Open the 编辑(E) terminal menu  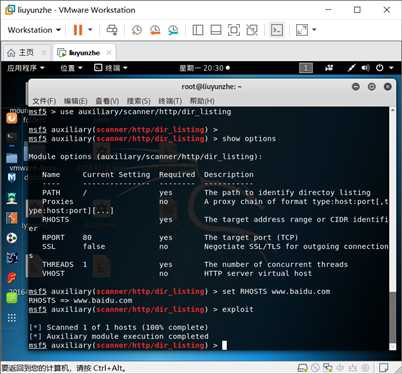click(x=76, y=101)
